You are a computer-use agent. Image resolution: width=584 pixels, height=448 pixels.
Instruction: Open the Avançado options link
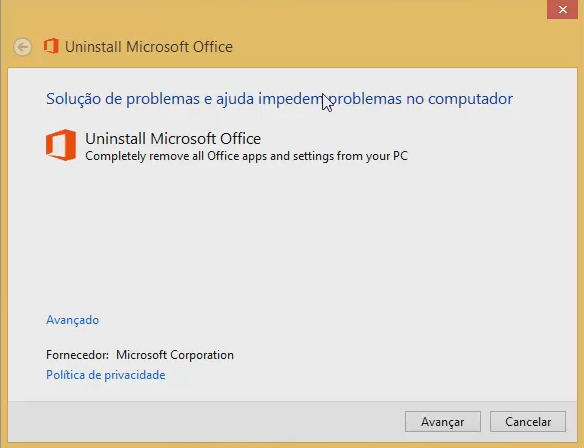(72, 320)
